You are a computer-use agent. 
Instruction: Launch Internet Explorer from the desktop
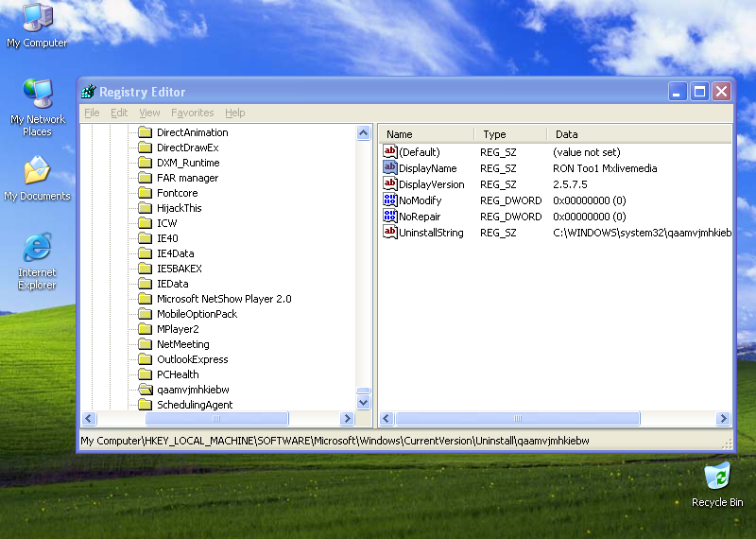click(x=37, y=261)
